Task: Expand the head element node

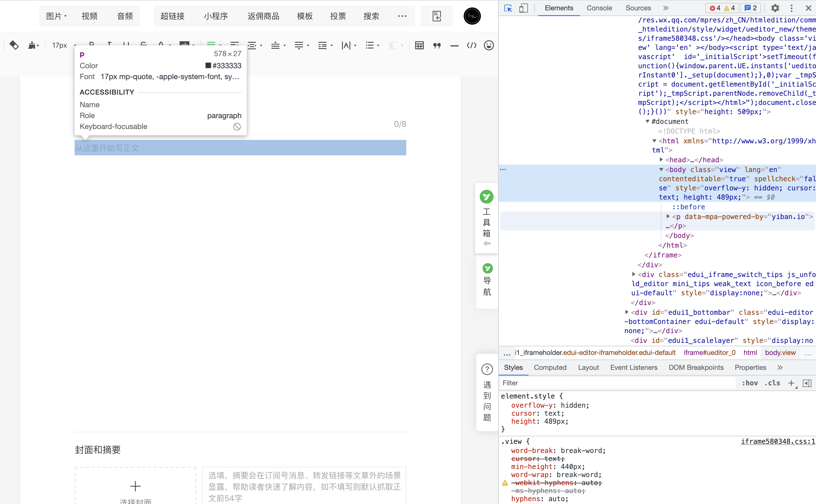Action: tap(661, 160)
